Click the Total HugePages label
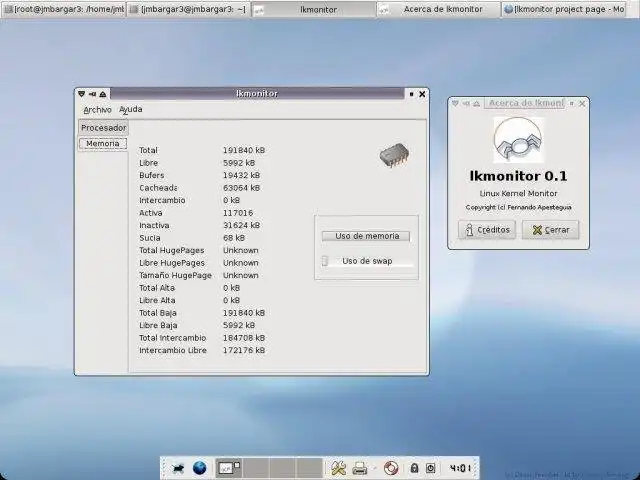640x480 pixels. (171, 250)
